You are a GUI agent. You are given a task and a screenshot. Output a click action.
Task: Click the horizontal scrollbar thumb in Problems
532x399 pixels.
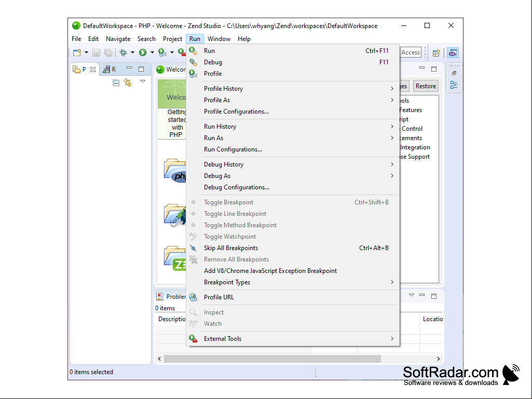[x=272, y=359]
